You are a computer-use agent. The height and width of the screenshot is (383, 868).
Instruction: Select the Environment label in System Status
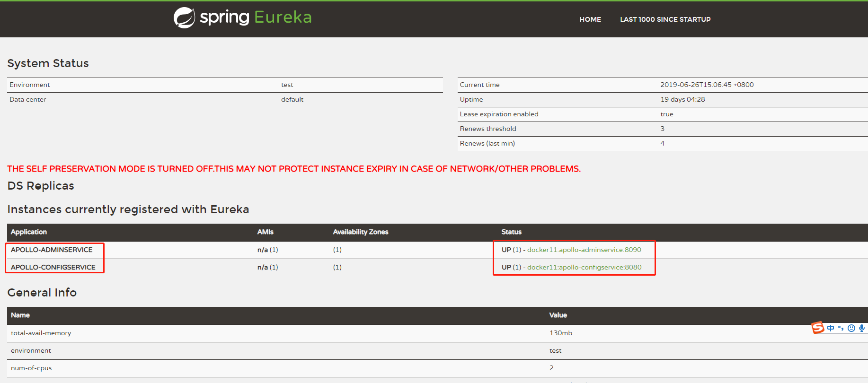coord(30,85)
